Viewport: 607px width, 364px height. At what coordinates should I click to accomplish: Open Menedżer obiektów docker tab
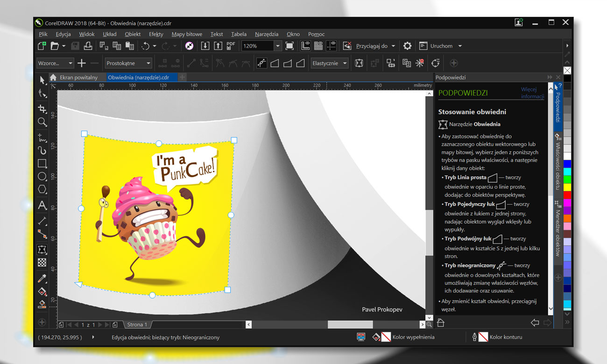tap(558, 229)
